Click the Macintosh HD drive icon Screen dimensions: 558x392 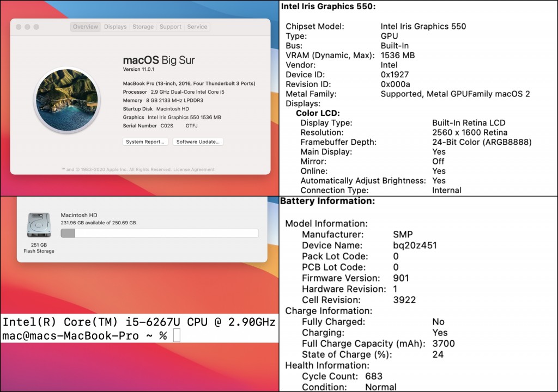coord(39,225)
